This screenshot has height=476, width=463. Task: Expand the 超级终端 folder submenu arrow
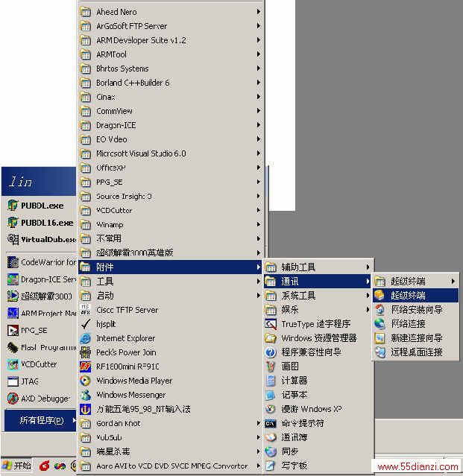(453, 282)
